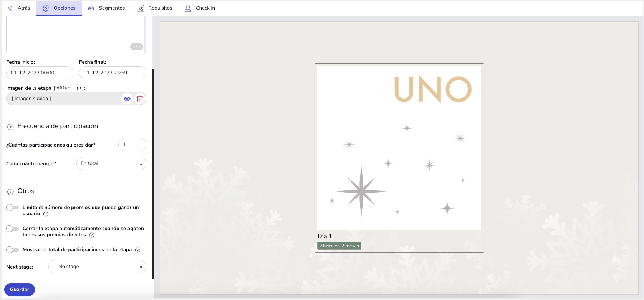Viewport: 644px width, 300px height.
Task: Click the eye icon to preview uploaded image
Action: click(127, 99)
